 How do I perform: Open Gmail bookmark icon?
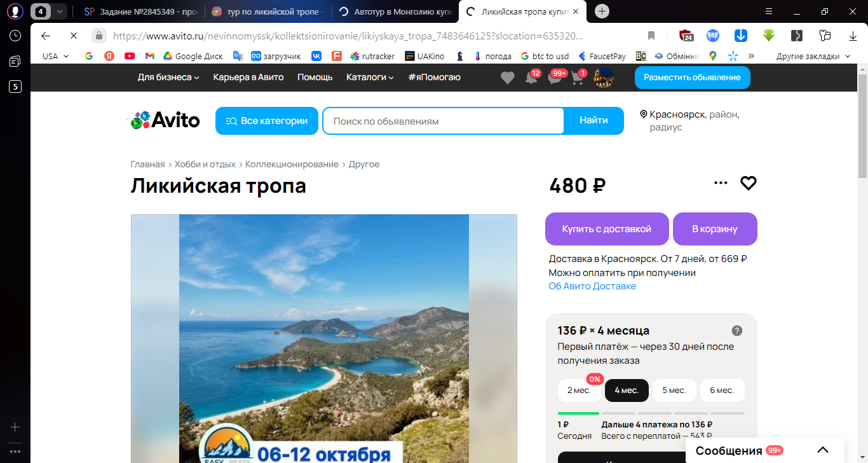coord(150,56)
